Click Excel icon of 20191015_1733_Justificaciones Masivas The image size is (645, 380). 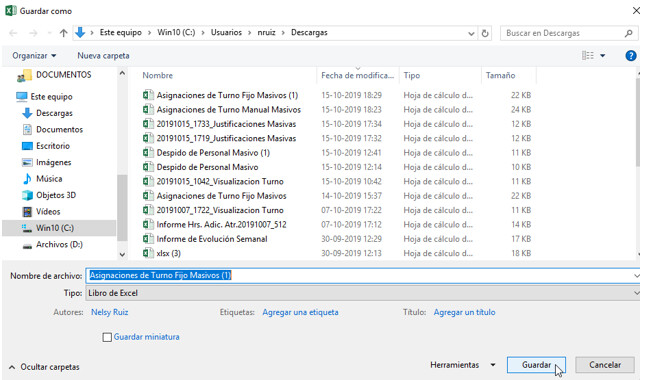[148, 124]
